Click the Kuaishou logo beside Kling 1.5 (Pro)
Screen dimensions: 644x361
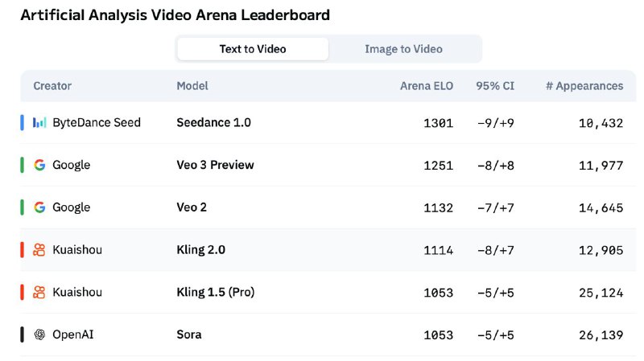point(39,293)
